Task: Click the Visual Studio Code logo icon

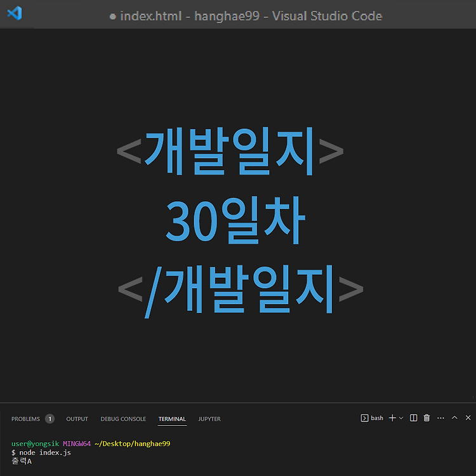Action: click(x=15, y=13)
